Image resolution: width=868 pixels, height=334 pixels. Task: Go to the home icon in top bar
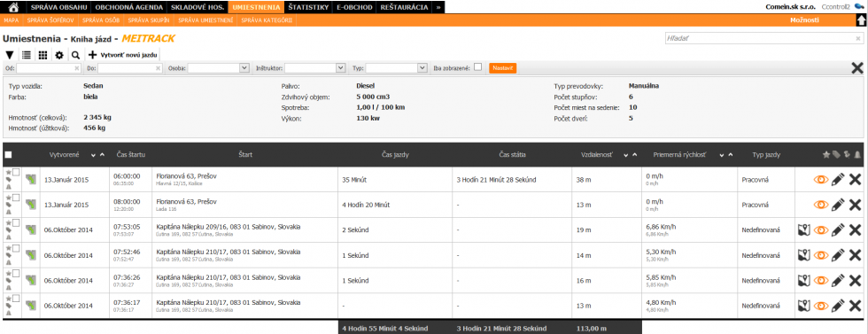coord(14,7)
